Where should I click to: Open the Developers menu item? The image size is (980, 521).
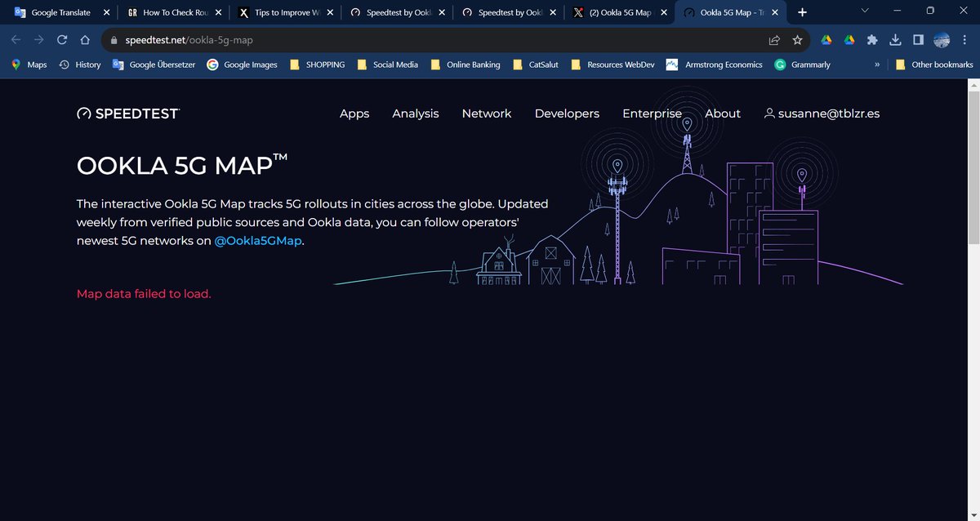[x=567, y=114]
